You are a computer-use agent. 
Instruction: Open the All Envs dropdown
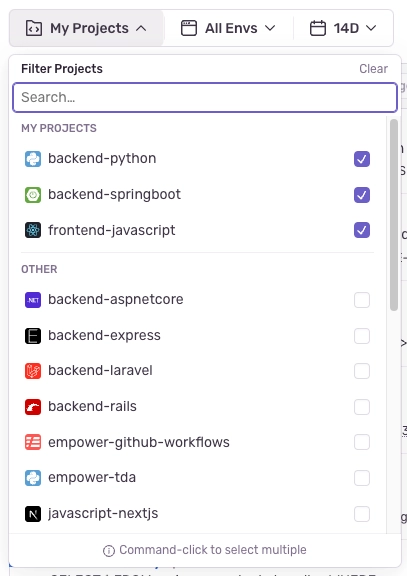tap(228, 28)
